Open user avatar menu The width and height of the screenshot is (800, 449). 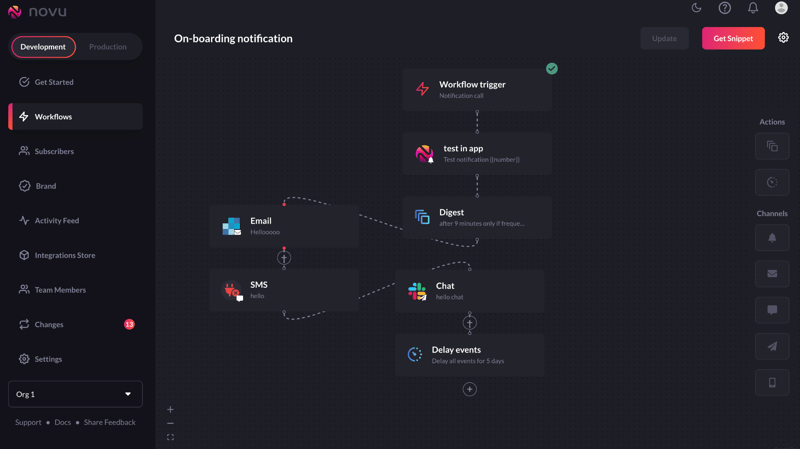(781, 8)
